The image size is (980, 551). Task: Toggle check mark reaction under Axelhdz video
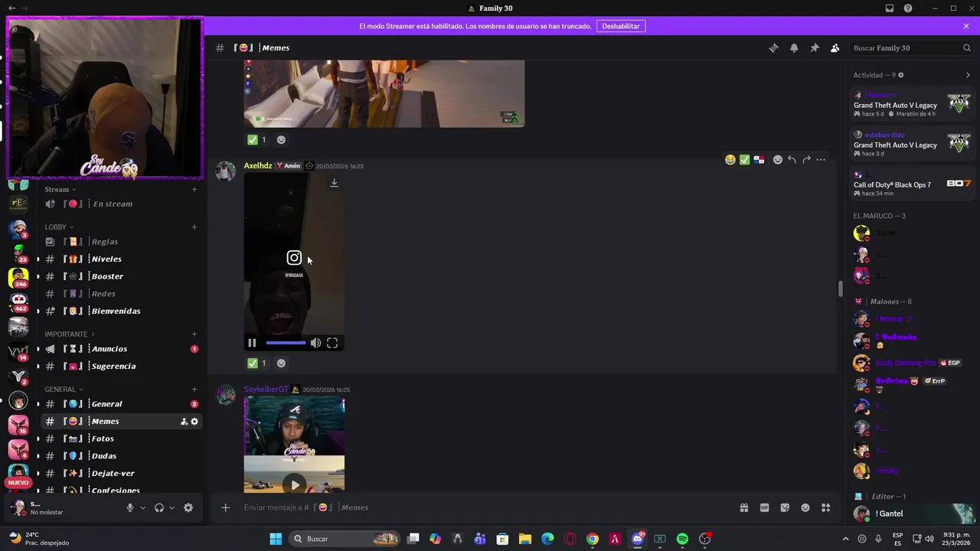click(x=256, y=364)
